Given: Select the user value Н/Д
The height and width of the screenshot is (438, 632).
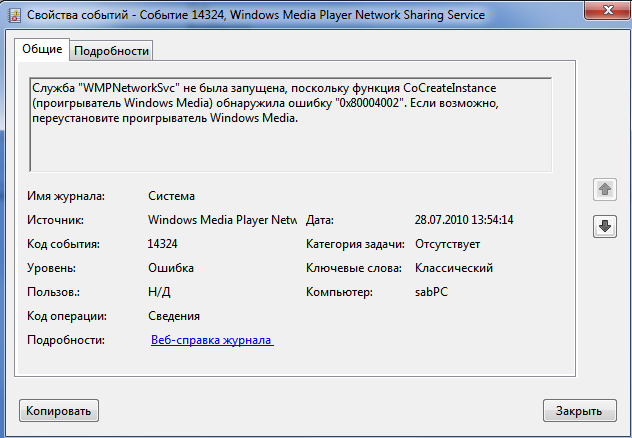Looking at the screenshot, I should [159, 292].
